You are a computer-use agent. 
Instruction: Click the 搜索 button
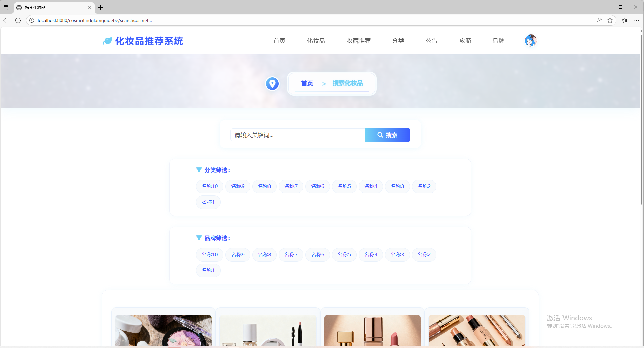click(x=387, y=135)
